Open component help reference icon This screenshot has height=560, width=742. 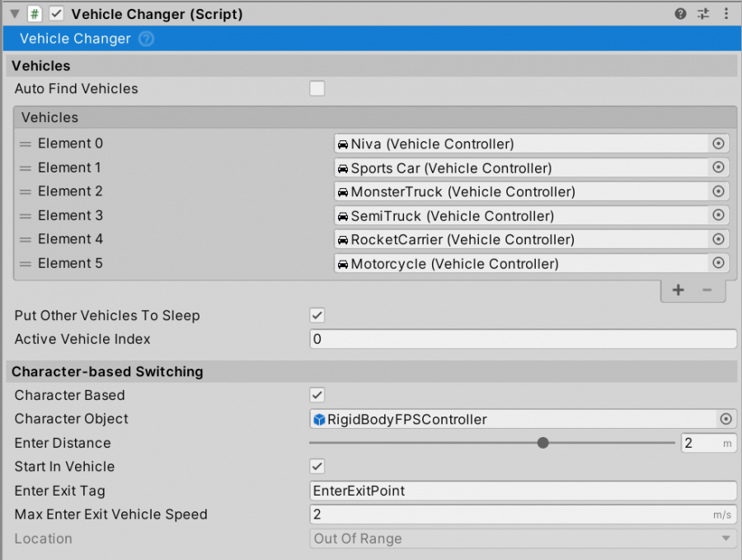tap(680, 14)
